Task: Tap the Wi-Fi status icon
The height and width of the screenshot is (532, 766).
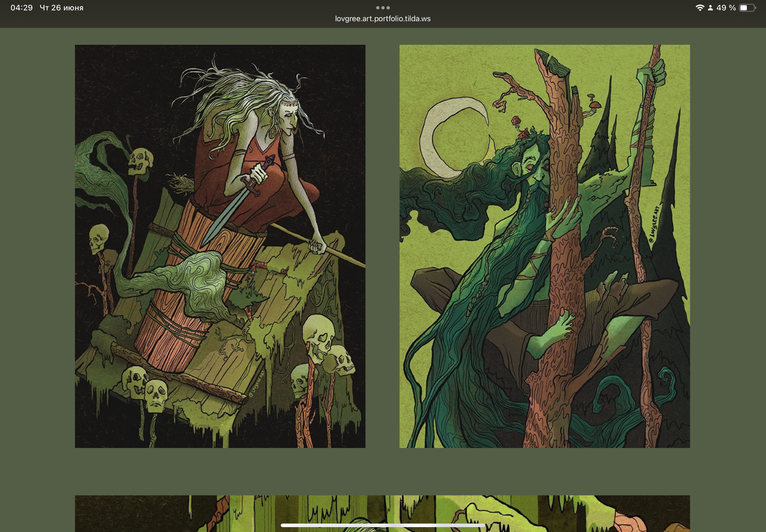Action: [700, 7]
